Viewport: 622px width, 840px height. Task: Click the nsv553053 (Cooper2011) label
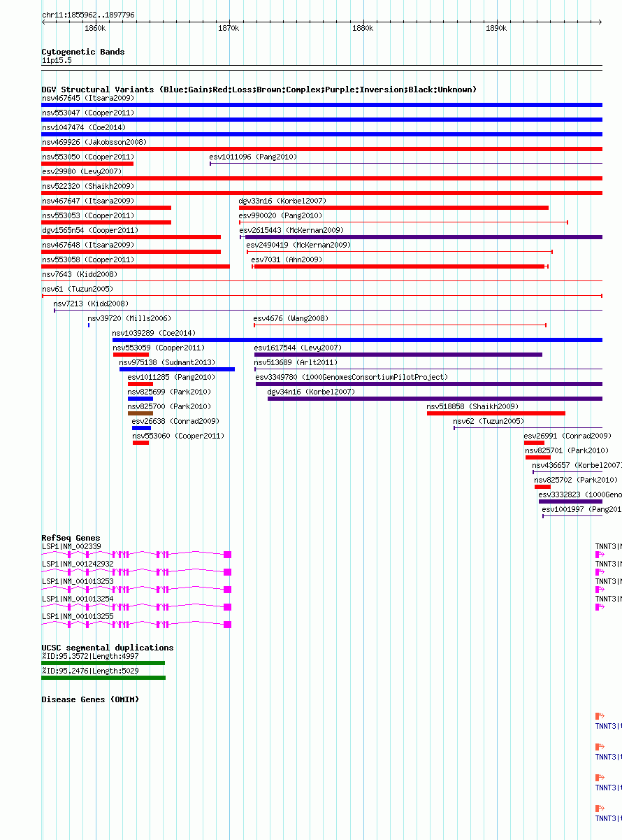pyautogui.click(x=87, y=215)
